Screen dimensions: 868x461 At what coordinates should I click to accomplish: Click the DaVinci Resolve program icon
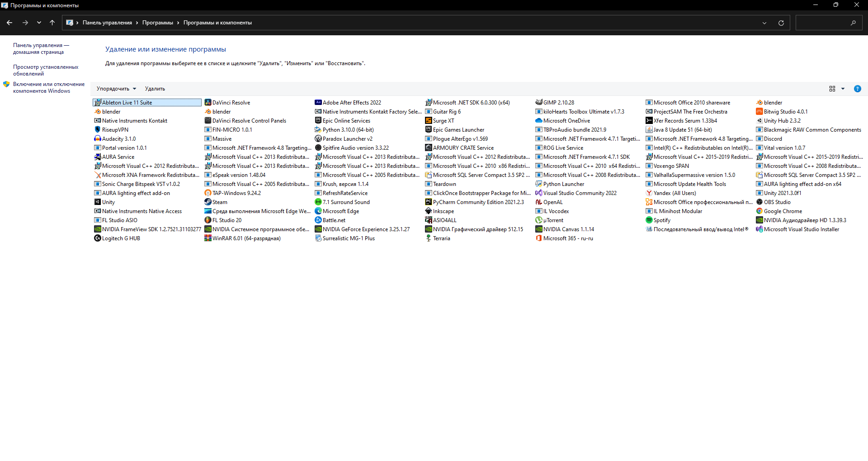(x=208, y=103)
